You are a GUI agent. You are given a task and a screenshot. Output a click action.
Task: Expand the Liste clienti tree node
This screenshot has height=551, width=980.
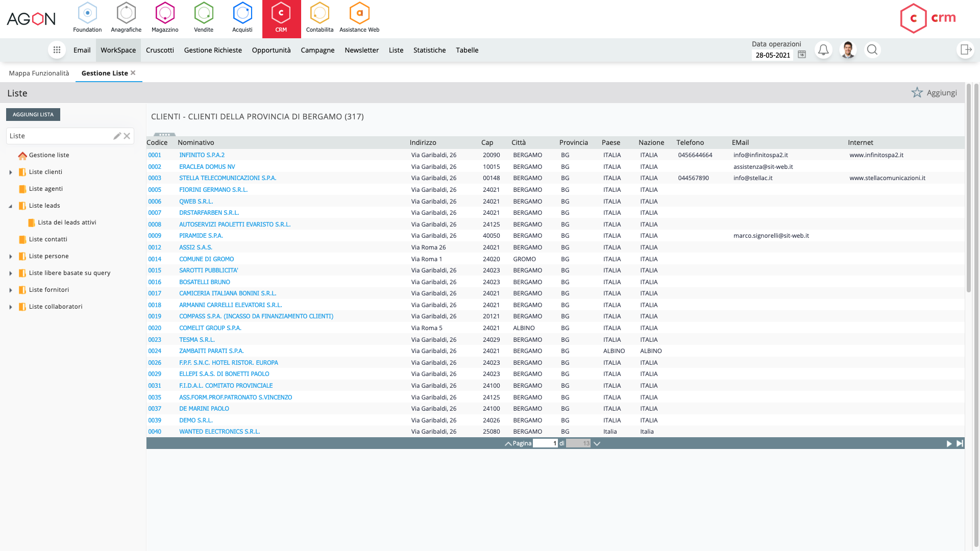(11, 172)
